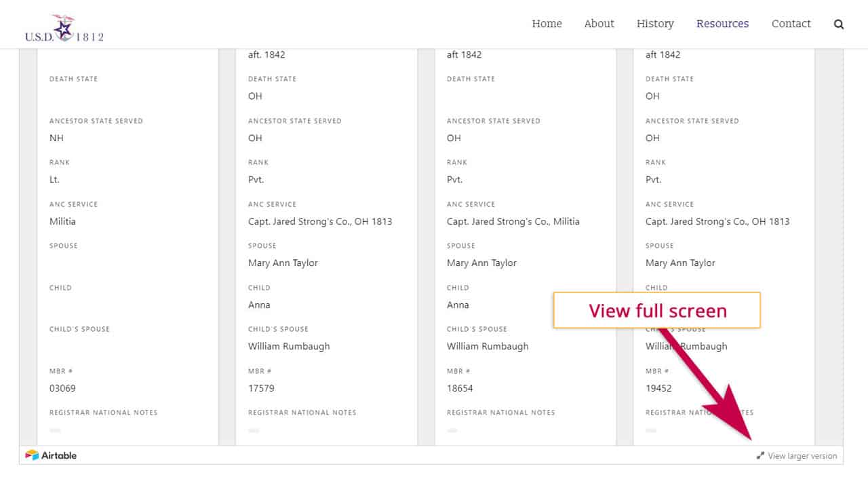Open the History page from the navigation
Image resolution: width=868 pixels, height=477 pixels.
pos(654,24)
